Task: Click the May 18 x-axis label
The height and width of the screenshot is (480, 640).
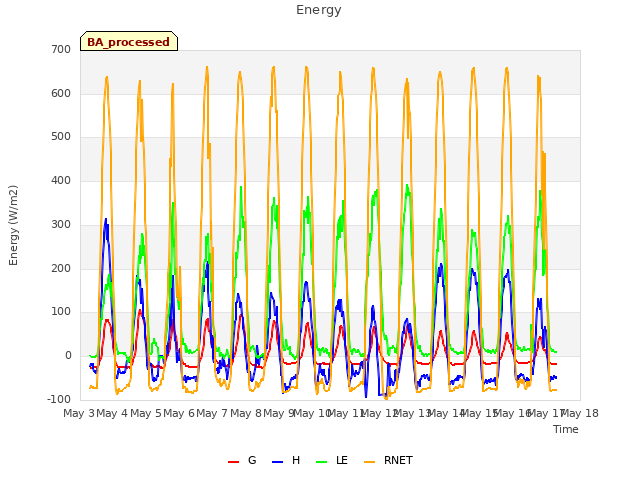Action: pyautogui.click(x=580, y=413)
